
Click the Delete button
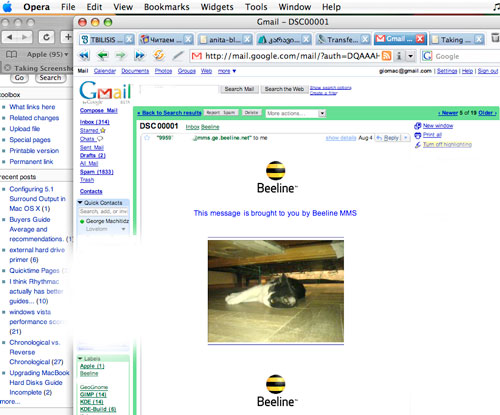pos(251,113)
